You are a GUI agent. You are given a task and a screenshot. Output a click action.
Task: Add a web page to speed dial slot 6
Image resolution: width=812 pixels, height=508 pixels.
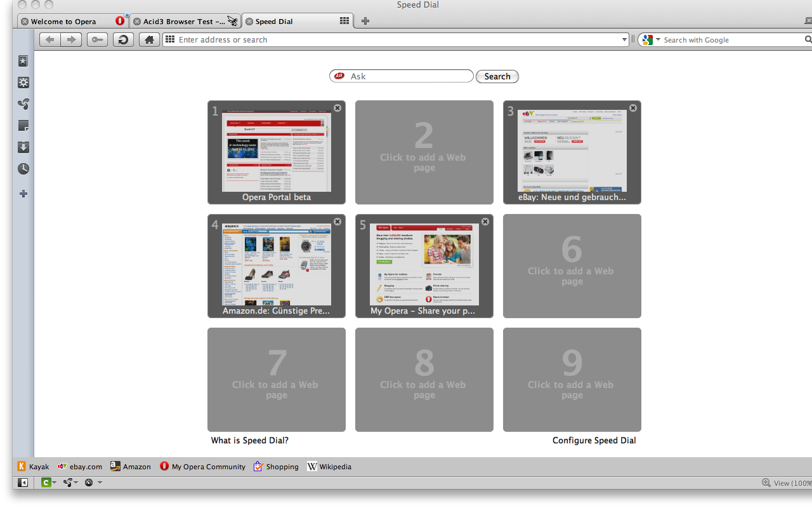[x=572, y=266]
